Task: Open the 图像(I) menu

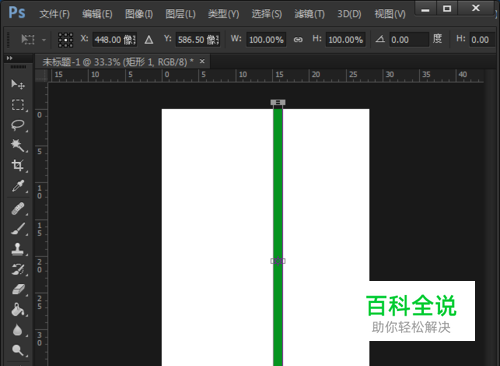Action: tap(139, 14)
